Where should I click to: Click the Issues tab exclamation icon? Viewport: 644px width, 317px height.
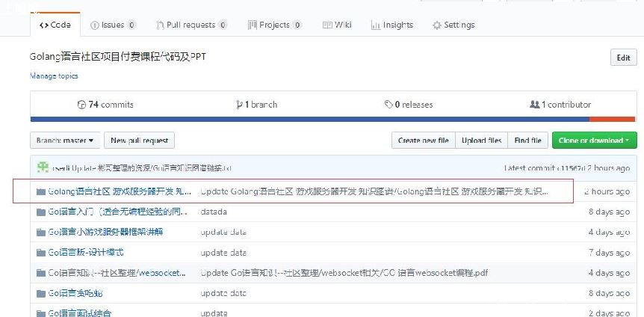coord(94,25)
